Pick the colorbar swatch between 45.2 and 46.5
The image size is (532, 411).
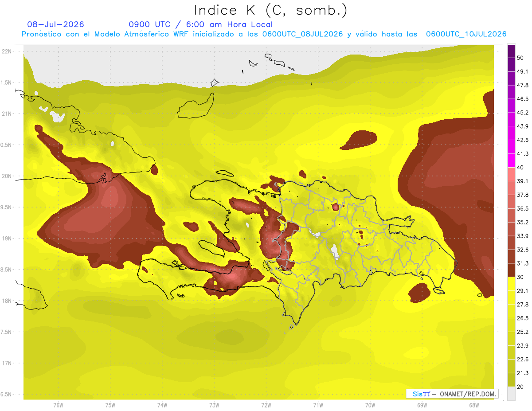[511, 106]
